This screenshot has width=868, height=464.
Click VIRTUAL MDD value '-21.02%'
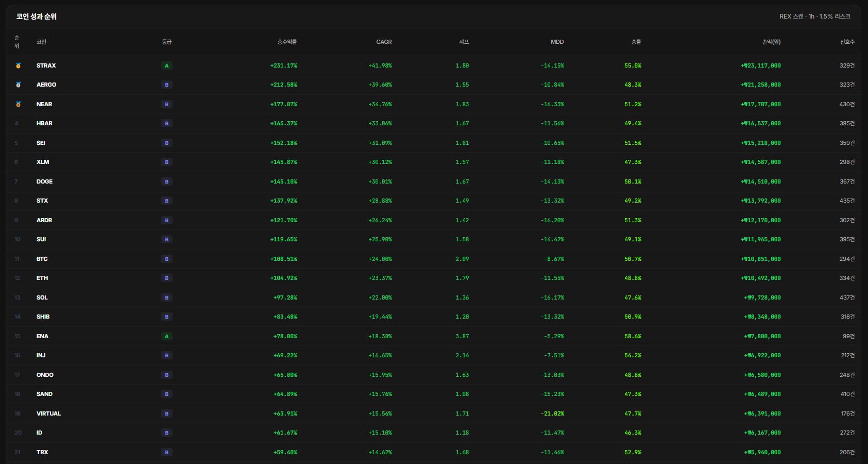[553, 413]
